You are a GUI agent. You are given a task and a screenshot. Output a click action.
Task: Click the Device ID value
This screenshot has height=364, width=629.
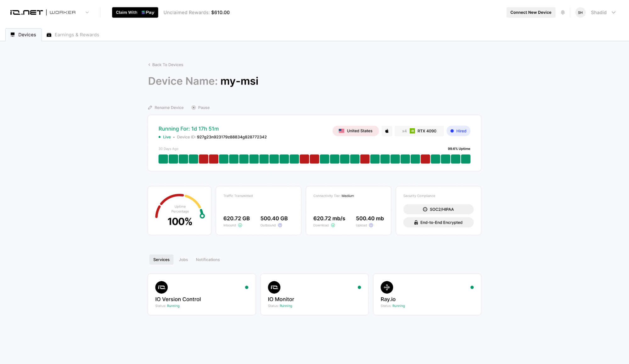click(x=232, y=137)
